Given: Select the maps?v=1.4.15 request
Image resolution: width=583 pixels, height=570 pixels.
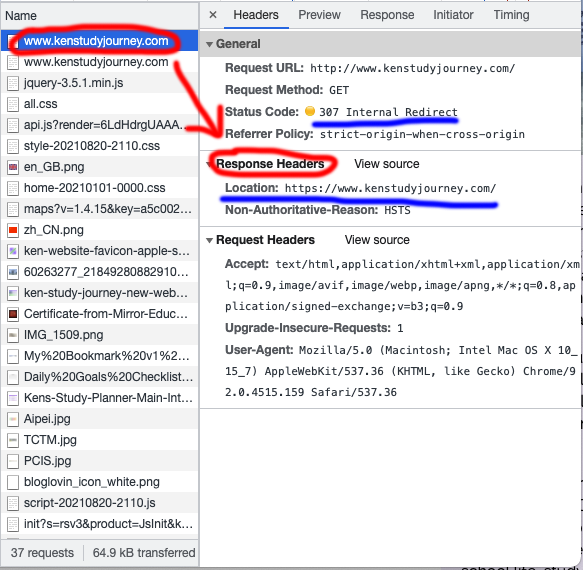Looking at the screenshot, I should pyautogui.click(x=99, y=209).
